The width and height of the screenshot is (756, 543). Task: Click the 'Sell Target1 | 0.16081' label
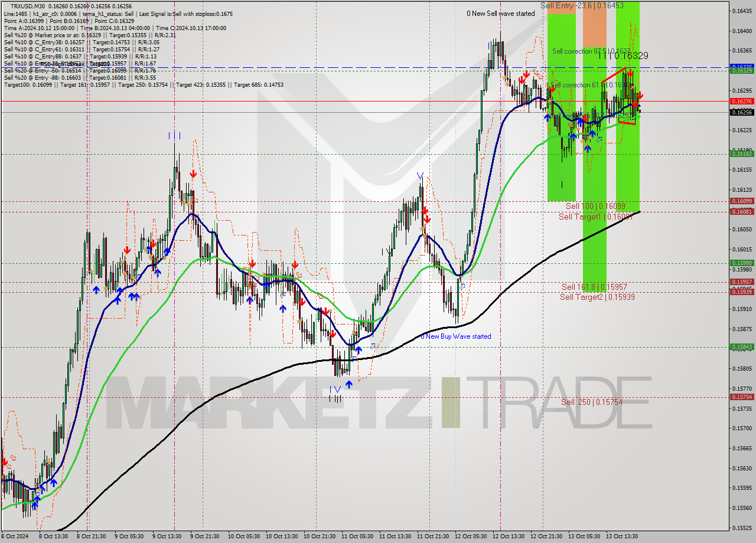pyautogui.click(x=595, y=217)
